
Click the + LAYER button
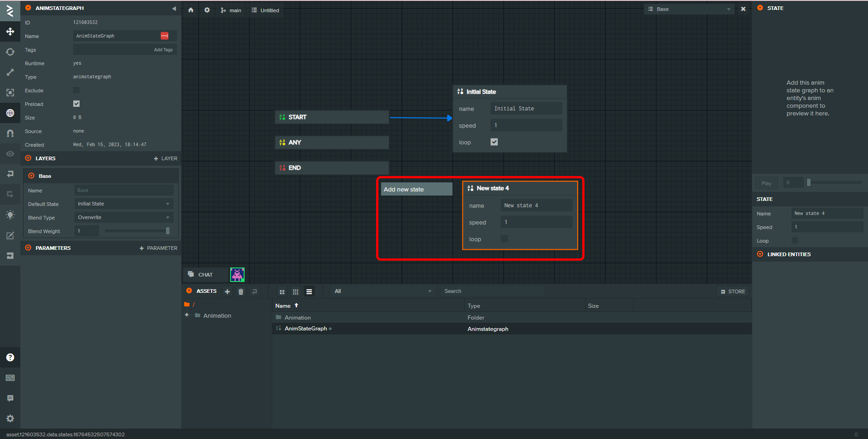pyautogui.click(x=165, y=158)
